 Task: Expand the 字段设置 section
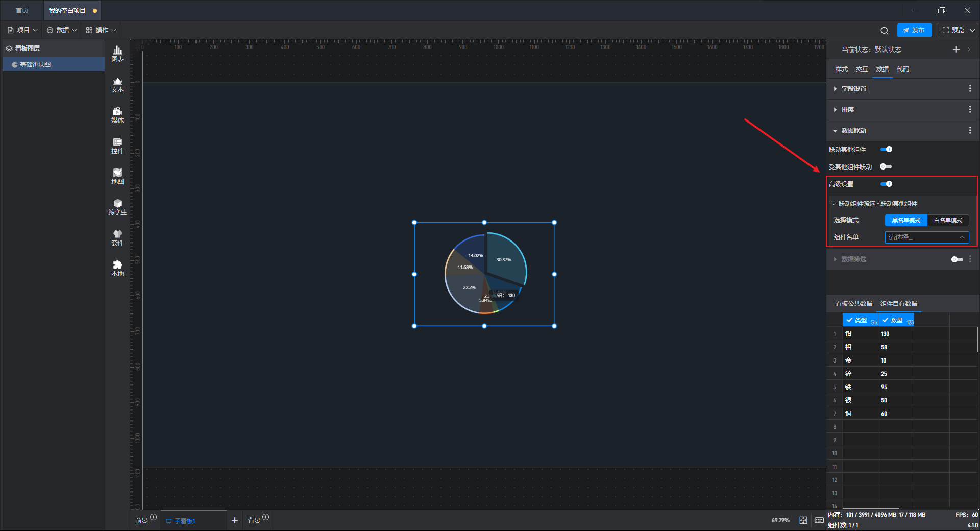(853, 89)
